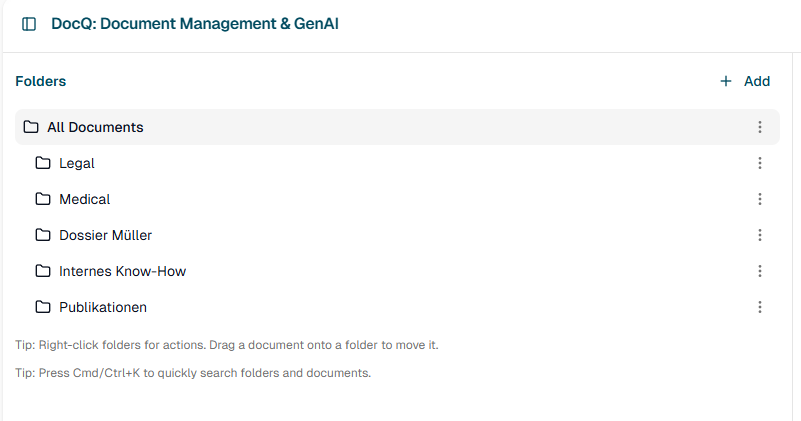This screenshot has width=801, height=421.
Task: Open three-dot menu for Legal folder
Action: (760, 163)
